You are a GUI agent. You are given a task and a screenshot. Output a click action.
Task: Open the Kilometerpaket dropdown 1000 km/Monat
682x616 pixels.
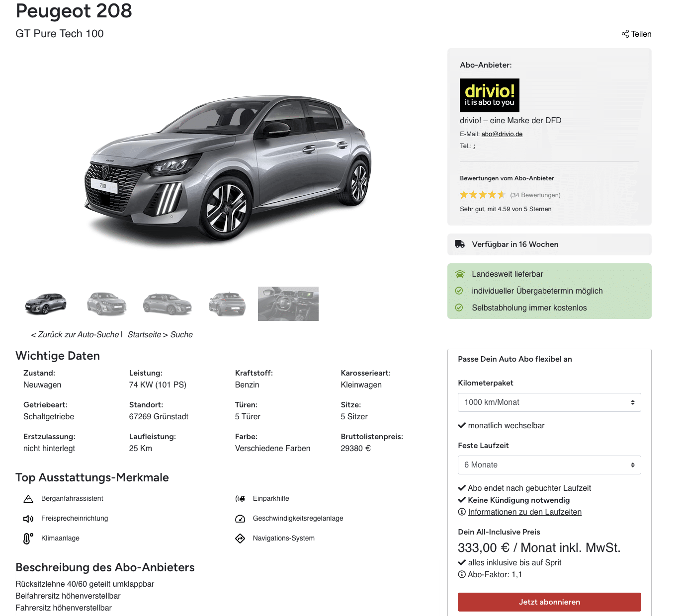549,402
